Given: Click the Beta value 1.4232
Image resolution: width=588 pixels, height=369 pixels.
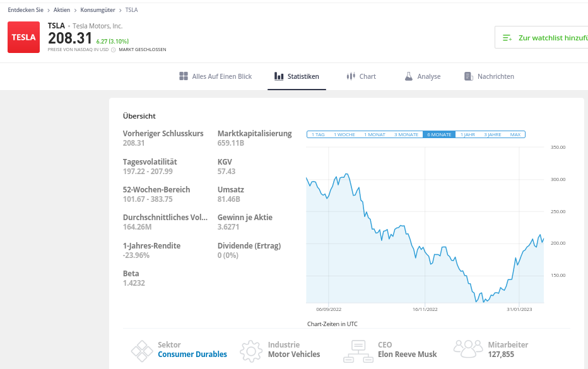Looking at the screenshot, I should pos(134,283).
